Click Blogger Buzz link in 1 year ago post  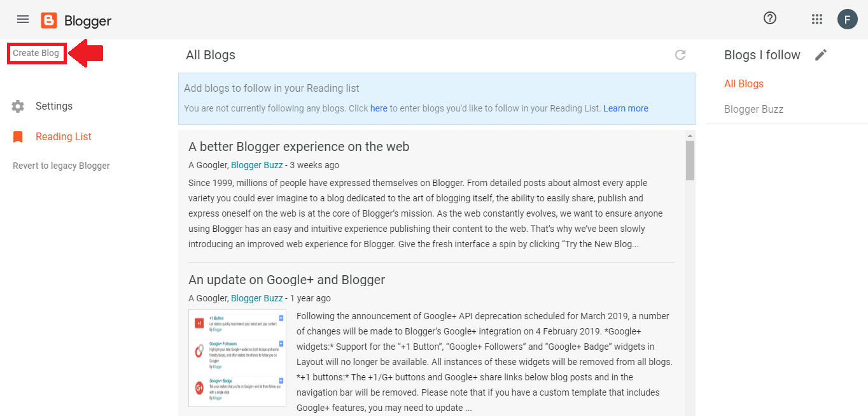tap(256, 298)
